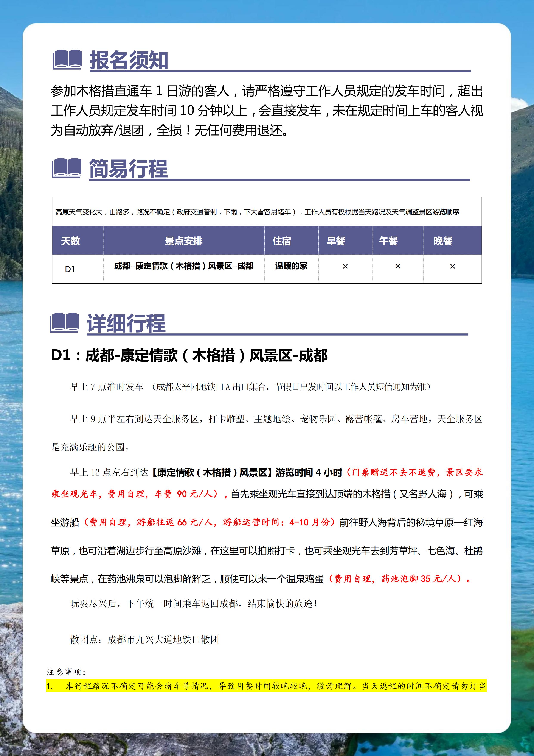The width and height of the screenshot is (534, 756).
Task: Click the bold title D1：成都-康定情歌（木格措）风景区-成都
Action: tap(189, 356)
